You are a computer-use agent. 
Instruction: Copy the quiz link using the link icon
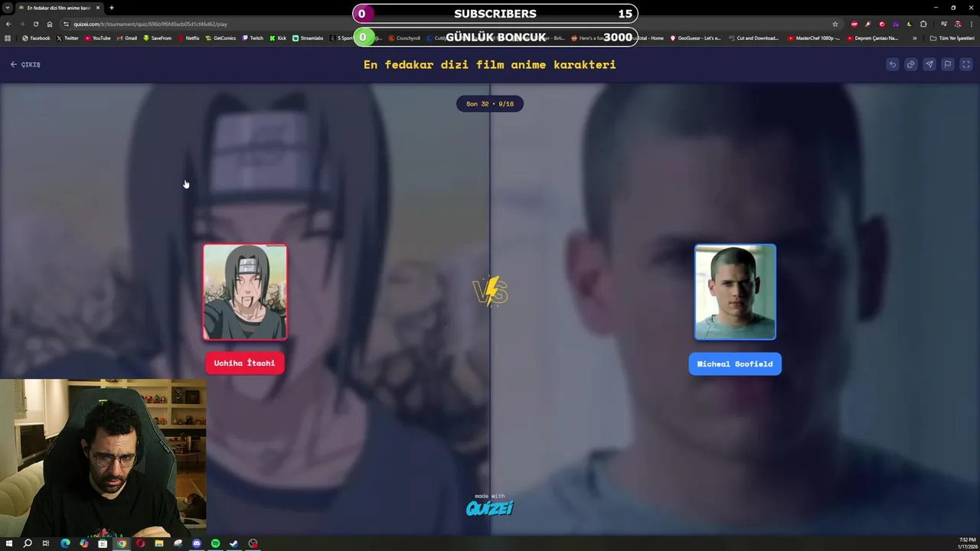click(x=910, y=64)
